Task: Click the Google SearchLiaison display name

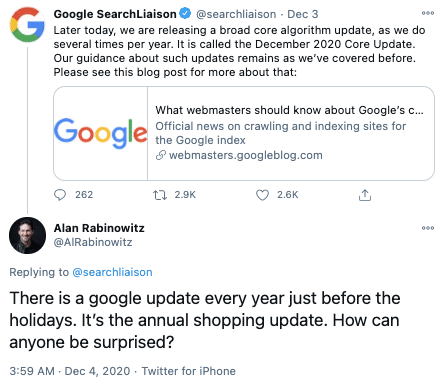Action: click(x=115, y=14)
